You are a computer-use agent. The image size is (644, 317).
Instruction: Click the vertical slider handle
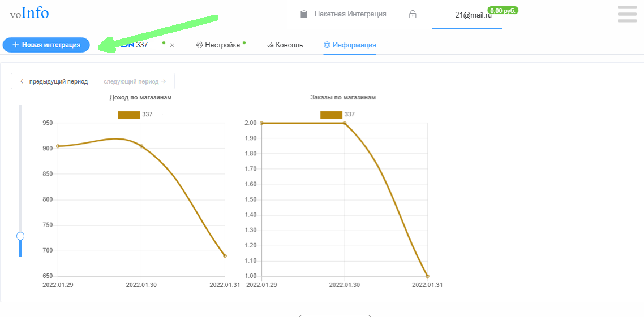point(20,236)
